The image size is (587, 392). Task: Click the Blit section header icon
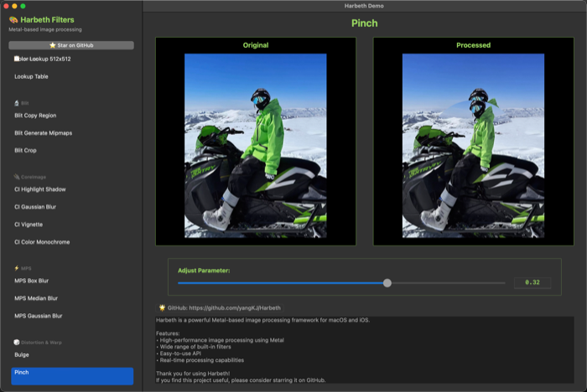pos(17,103)
